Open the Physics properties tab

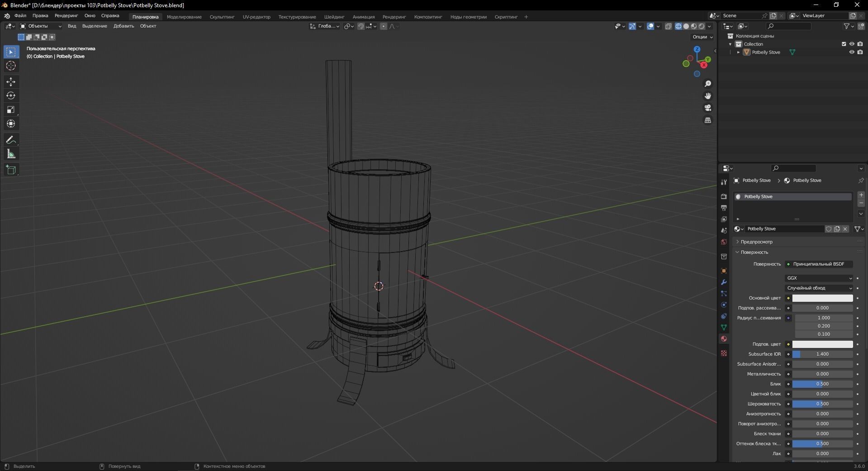724,304
